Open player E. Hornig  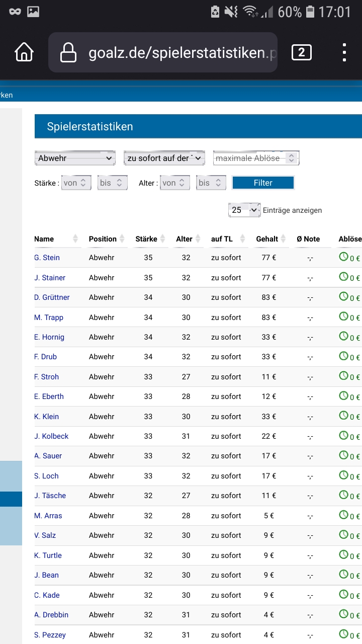click(49, 337)
